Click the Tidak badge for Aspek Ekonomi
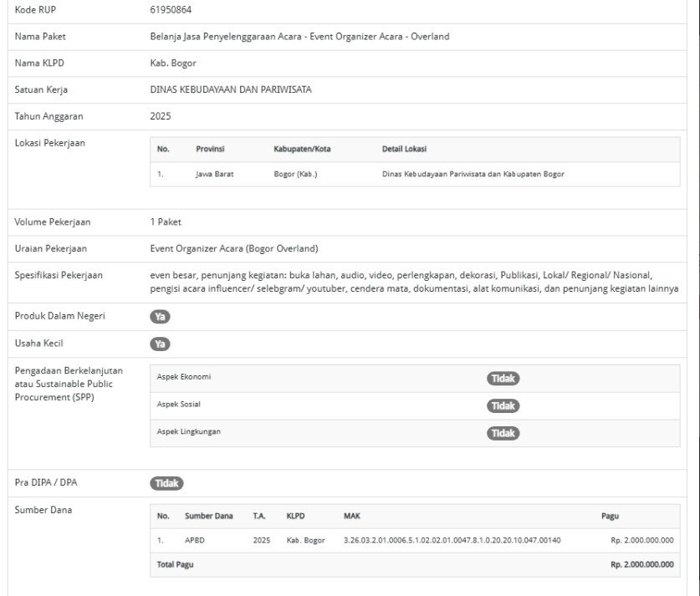 [x=503, y=379]
